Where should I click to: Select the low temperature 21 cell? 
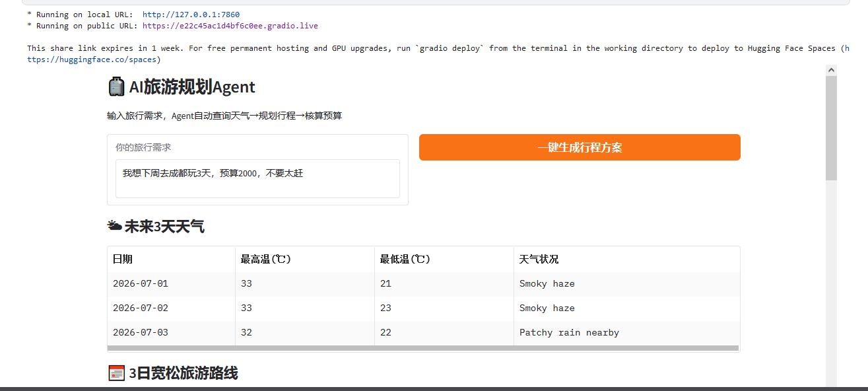(x=444, y=284)
